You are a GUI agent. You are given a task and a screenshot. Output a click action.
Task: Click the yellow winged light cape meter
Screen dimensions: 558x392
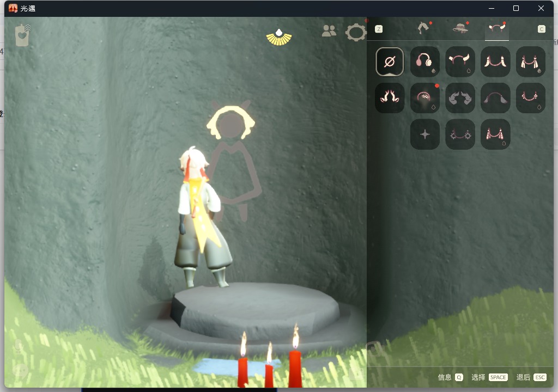279,36
